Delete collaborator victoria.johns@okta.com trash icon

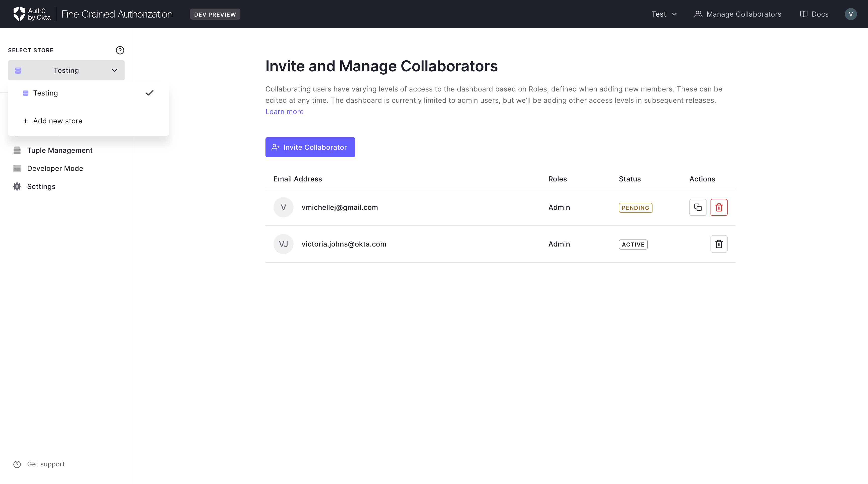(x=719, y=244)
